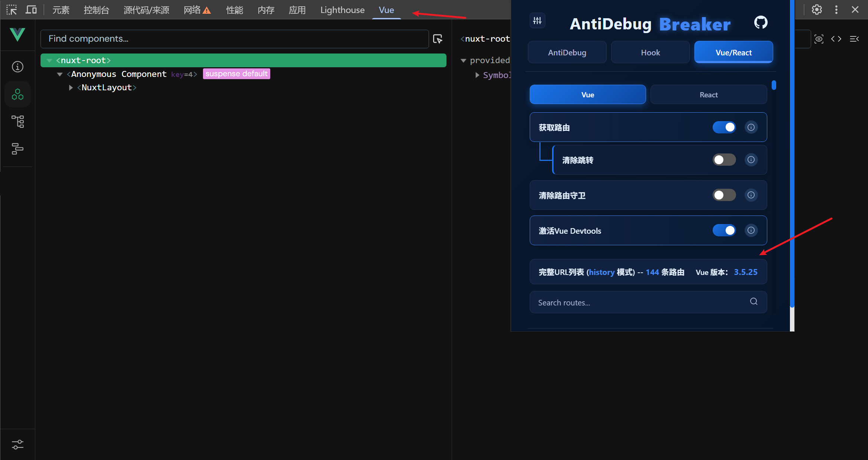Open the 内存 tab
Screen dimensions: 868x460
(266, 10)
